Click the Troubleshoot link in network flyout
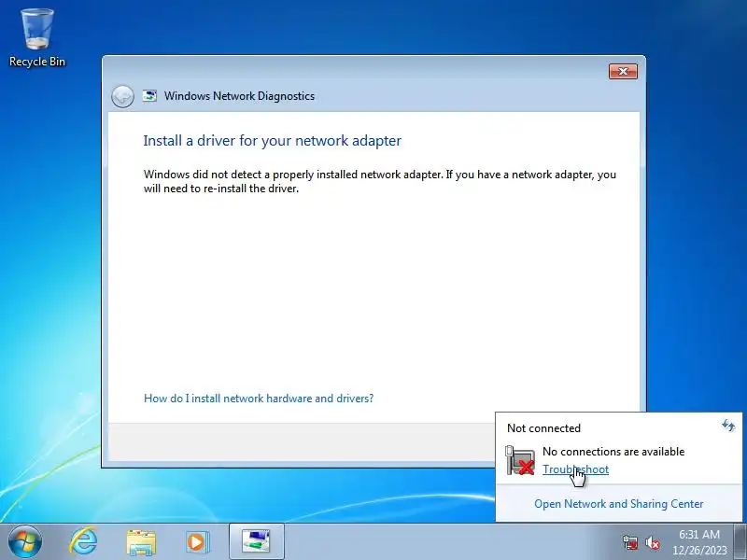This screenshot has height=560, width=747. click(x=575, y=469)
